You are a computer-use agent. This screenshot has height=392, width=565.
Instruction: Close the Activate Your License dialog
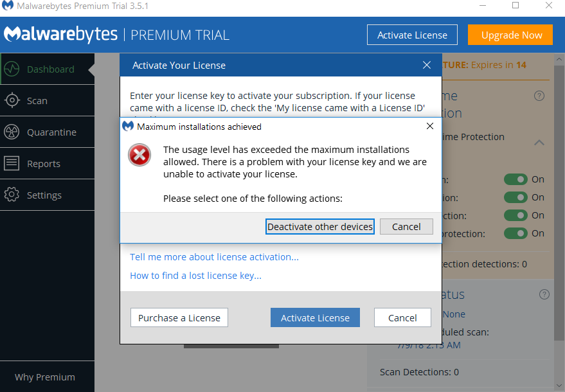point(427,65)
